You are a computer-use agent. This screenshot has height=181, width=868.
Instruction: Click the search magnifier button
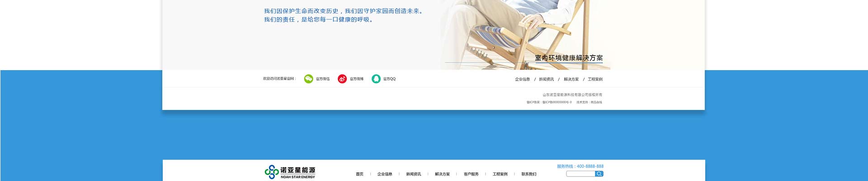pos(599,174)
